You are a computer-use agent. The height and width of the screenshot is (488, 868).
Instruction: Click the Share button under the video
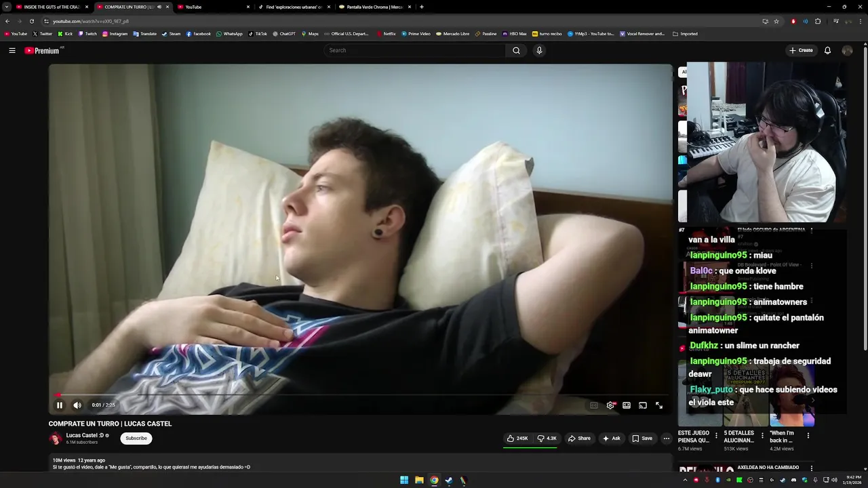click(x=579, y=439)
